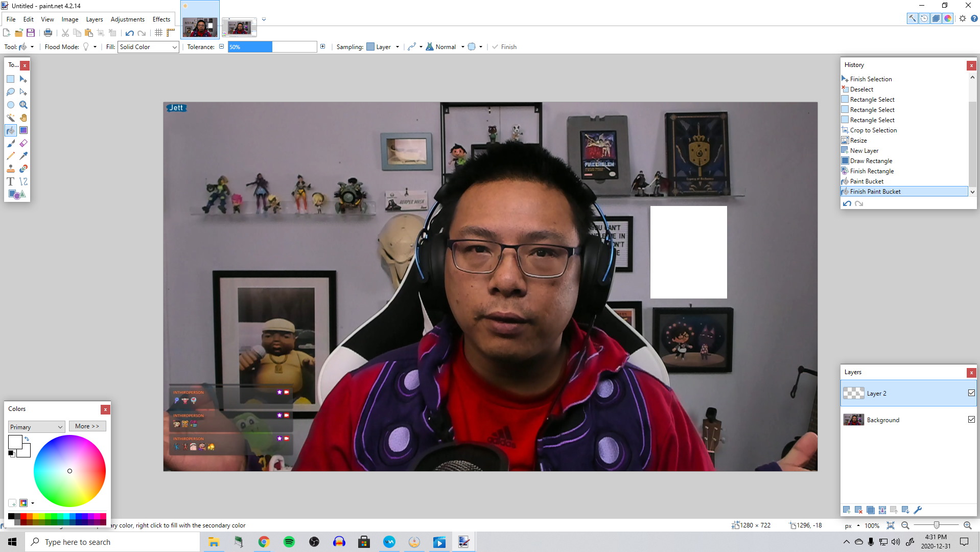The height and width of the screenshot is (552, 980).
Task: Activate the Clone Stamp tool
Action: coord(11,169)
